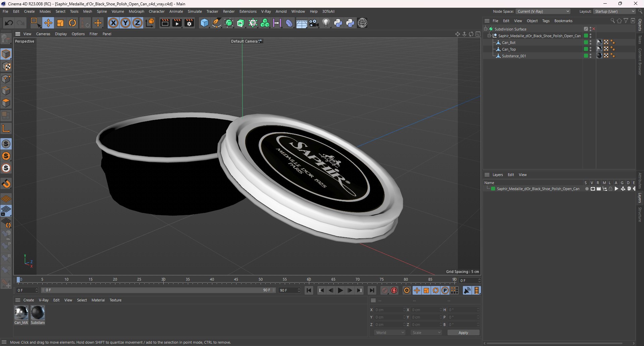The height and width of the screenshot is (346, 644).
Task: Select the Can_Top object
Action: [509, 49]
